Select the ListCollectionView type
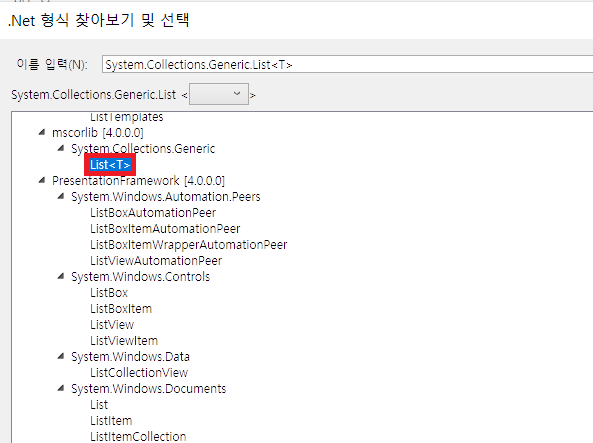Image resolution: width=593 pixels, height=443 pixels. pos(139,373)
